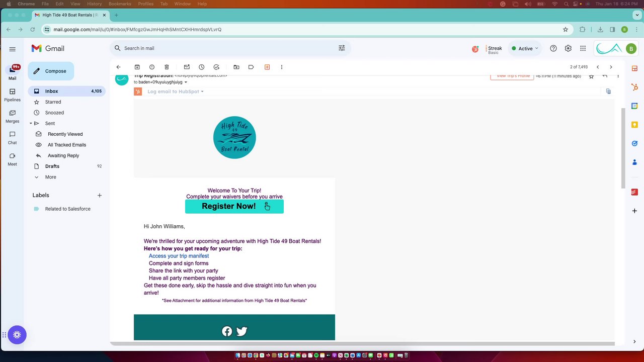The width and height of the screenshot is (644, 362).
Task: Open Streak Pipelines in the left rail
Action: (12, 95)
